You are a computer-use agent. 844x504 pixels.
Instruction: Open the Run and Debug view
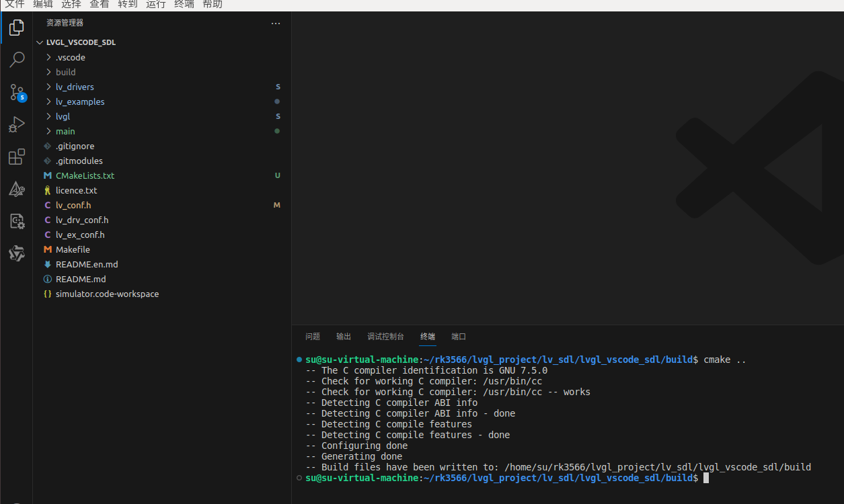coord(17,124)
